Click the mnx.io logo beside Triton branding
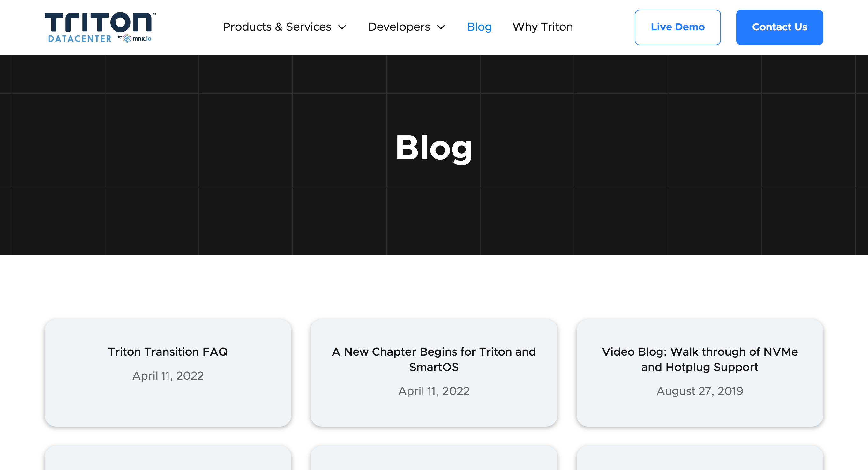The height and width of the screenshot is (470, 868). coord(138,38)
